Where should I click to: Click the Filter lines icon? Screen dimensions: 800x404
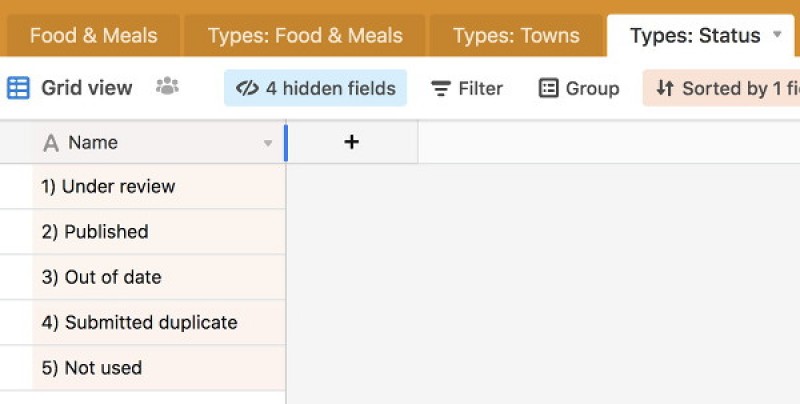point(440,89)
